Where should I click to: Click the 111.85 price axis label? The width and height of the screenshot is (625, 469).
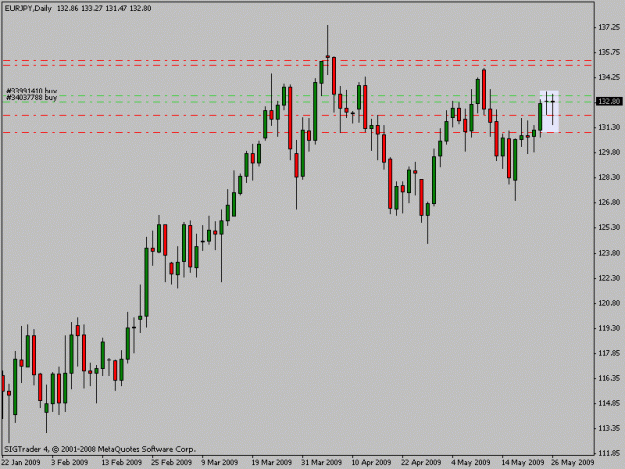[x=609, y=453]
